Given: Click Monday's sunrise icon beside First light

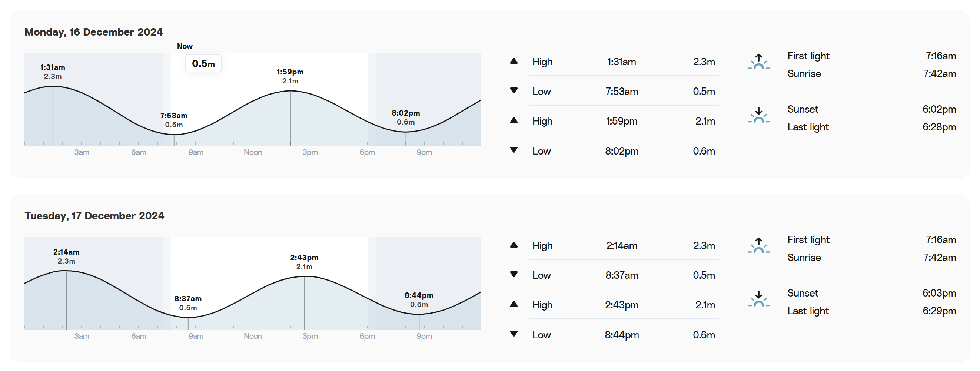Looking at the screenshot, I should pos(758,62).
